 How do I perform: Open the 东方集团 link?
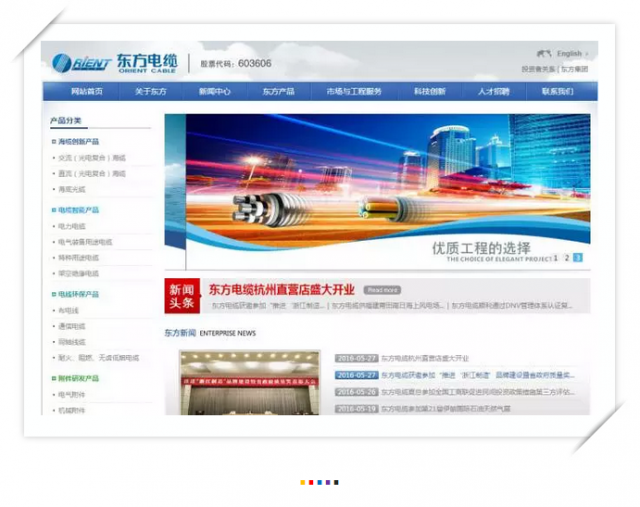[574, 69]
